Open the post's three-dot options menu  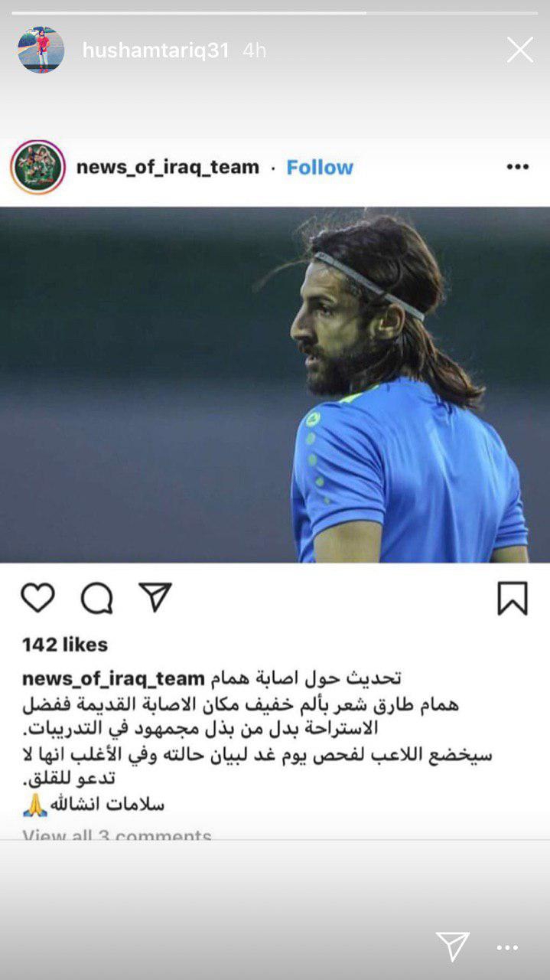[518, 167]
